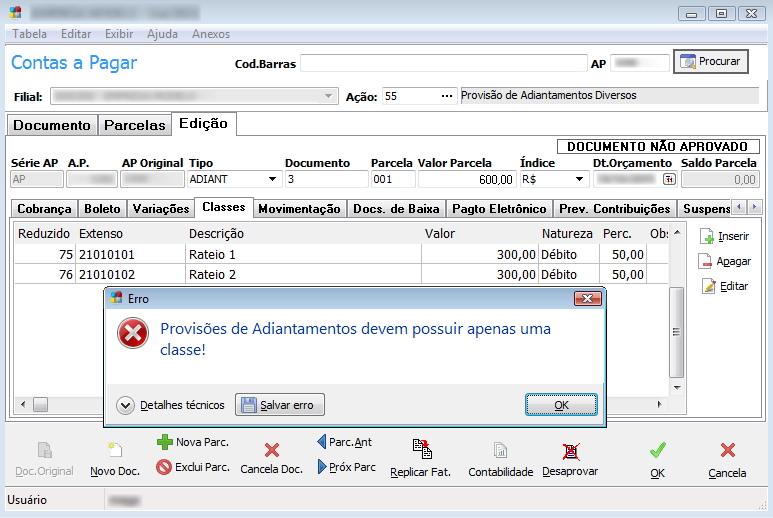Open the Movimentação tab
Image resolution: width=773 pixels, height=518 pixels.
[298, 209]
